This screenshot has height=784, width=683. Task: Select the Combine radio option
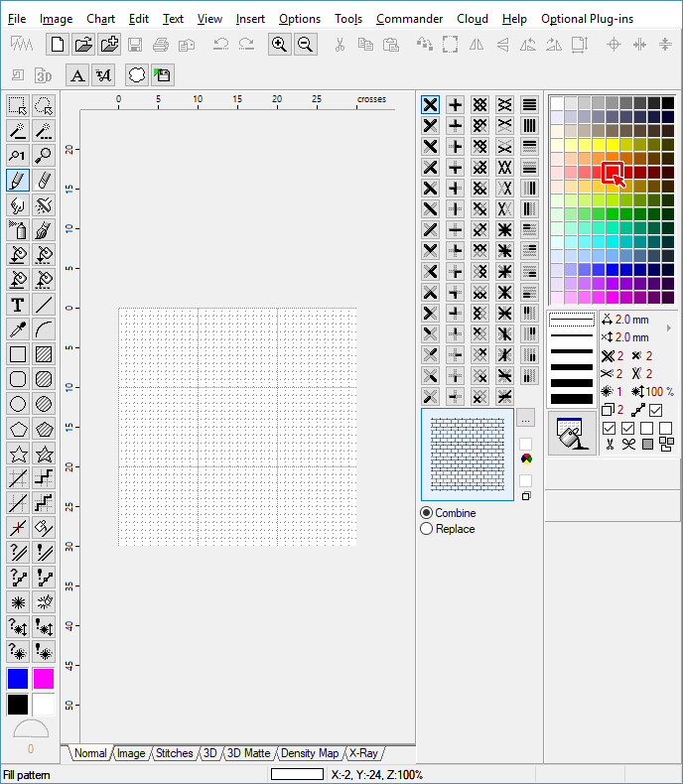pyautogui.click(x=427, y=513)
